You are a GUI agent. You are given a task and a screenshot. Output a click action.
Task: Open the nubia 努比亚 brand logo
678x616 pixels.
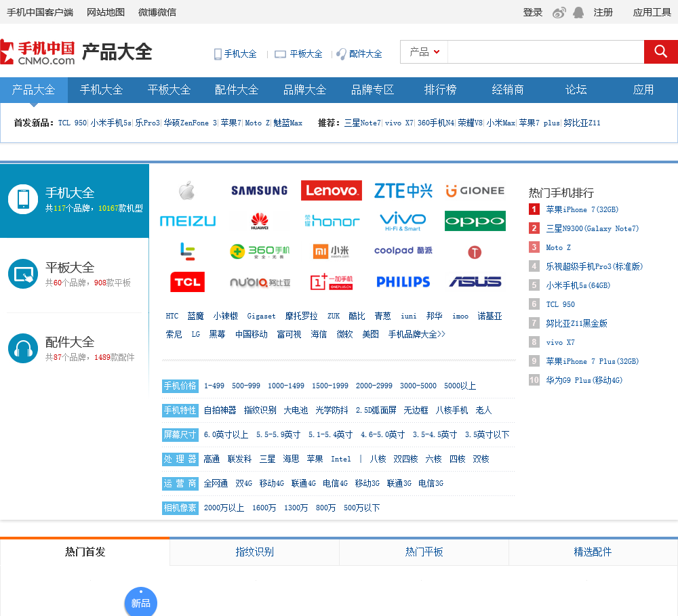point(260,283)
